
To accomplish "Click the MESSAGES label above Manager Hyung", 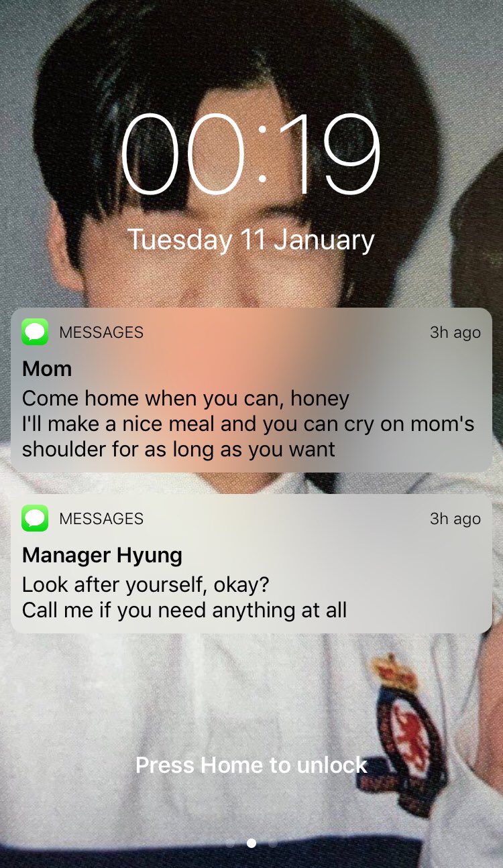I will click(101, 518).
